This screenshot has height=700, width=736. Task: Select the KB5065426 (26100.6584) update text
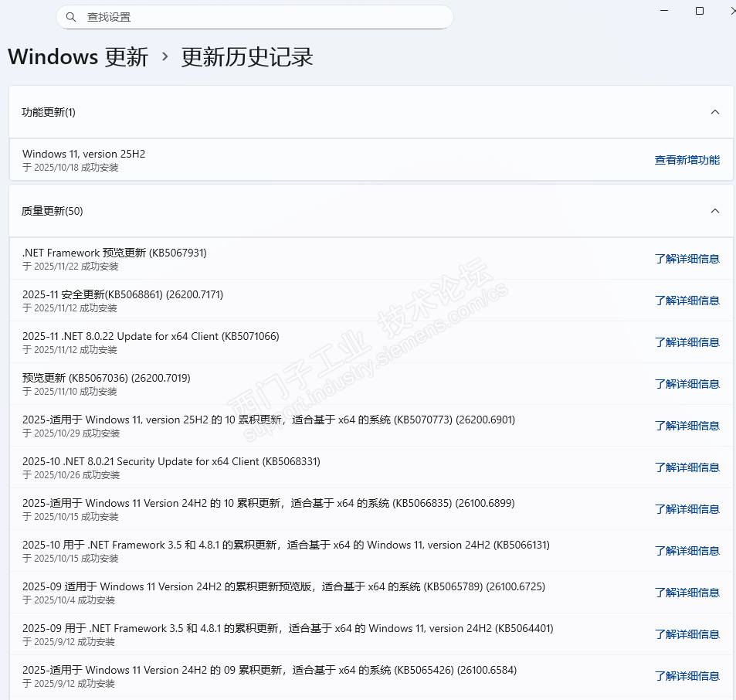(x=270, y=670)
